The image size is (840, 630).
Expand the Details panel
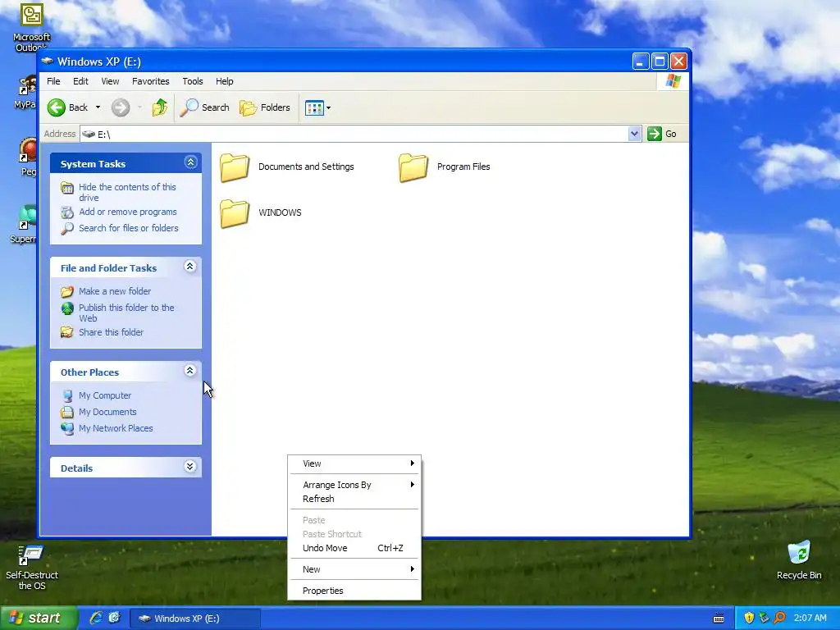point(189,466)
